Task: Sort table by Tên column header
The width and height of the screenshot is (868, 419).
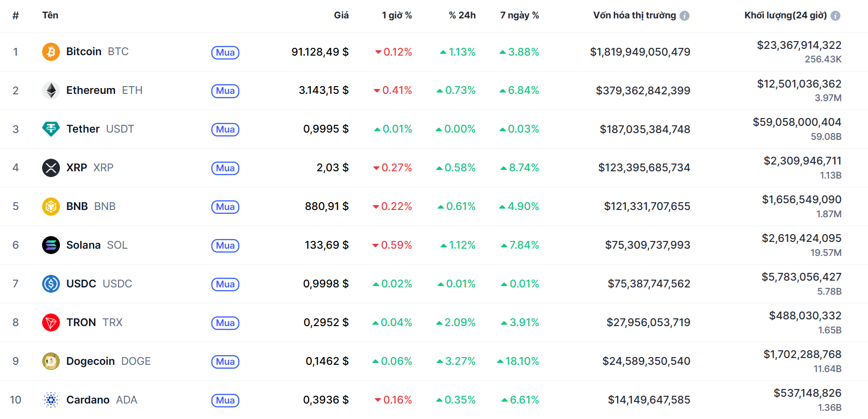Action: (x=50, y=15)
